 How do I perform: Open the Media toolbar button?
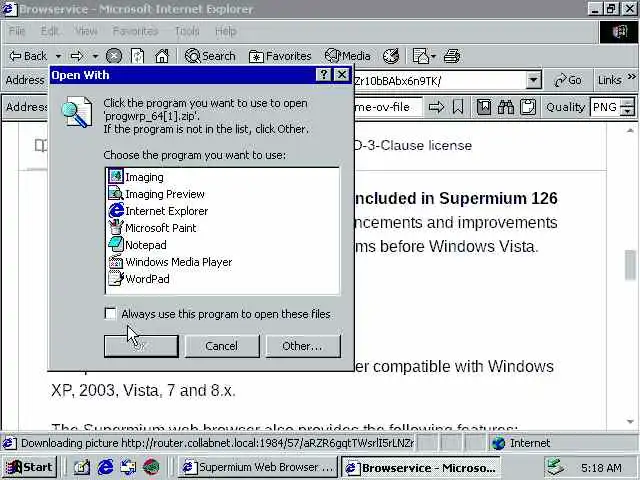[x=348, y=56]
